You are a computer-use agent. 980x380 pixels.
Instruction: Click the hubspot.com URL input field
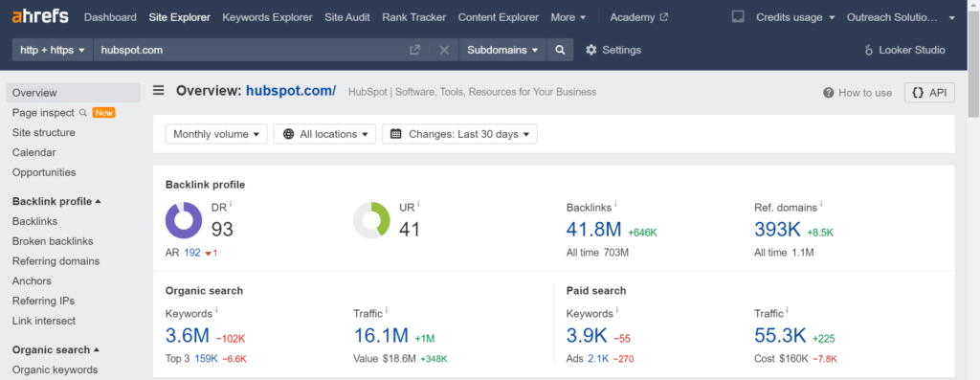250,50
